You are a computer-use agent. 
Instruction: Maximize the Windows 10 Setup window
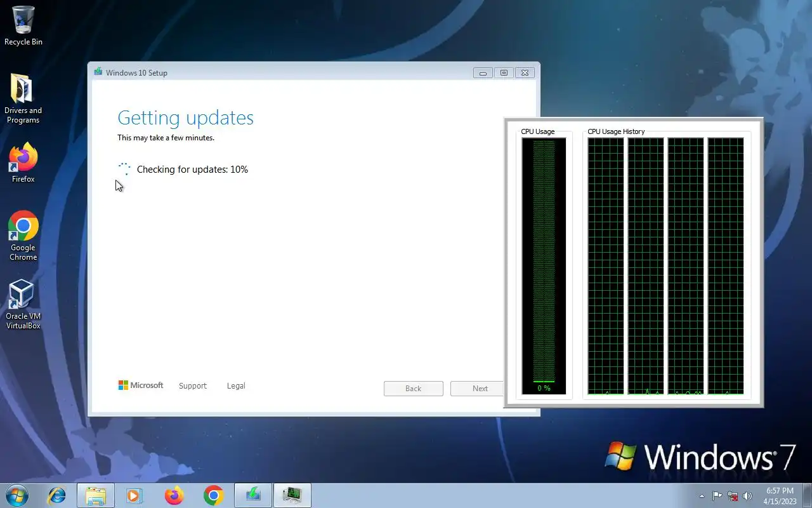click(x=504, y=72)
